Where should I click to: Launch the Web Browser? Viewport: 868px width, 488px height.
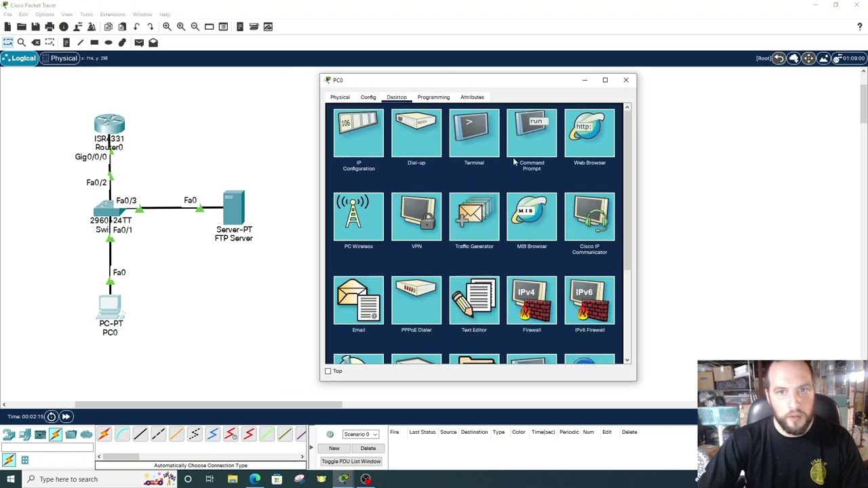click(589, 133)
